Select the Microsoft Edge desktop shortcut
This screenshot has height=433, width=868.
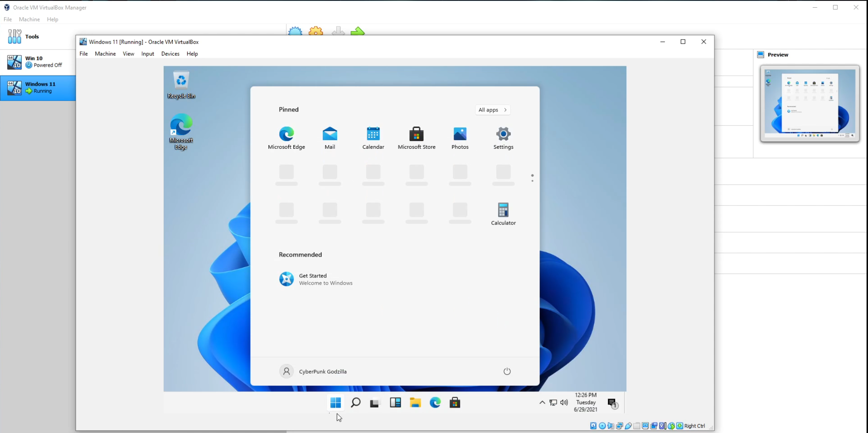click(x=181, y=131)
